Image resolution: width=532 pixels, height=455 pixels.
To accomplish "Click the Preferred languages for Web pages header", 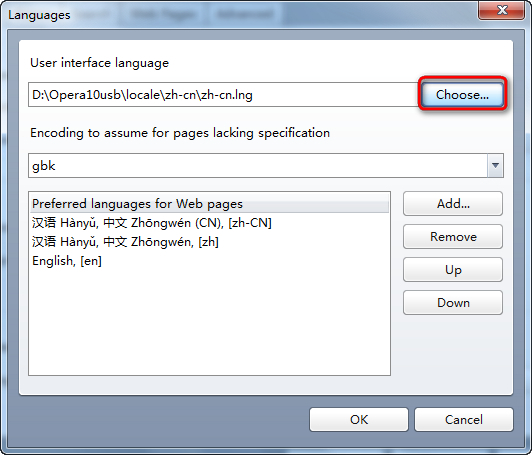I will click(x=209, y=204).
